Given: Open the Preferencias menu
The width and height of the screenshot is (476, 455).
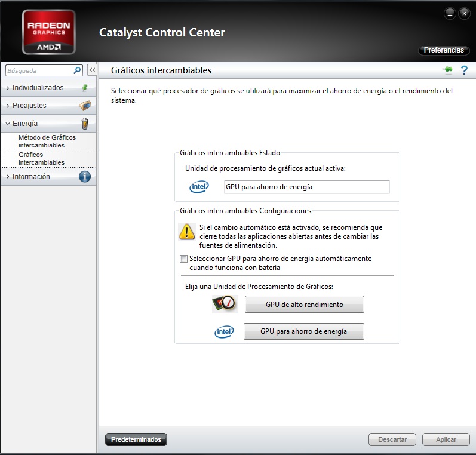Looking at the screenshot, I should (444, 50).
